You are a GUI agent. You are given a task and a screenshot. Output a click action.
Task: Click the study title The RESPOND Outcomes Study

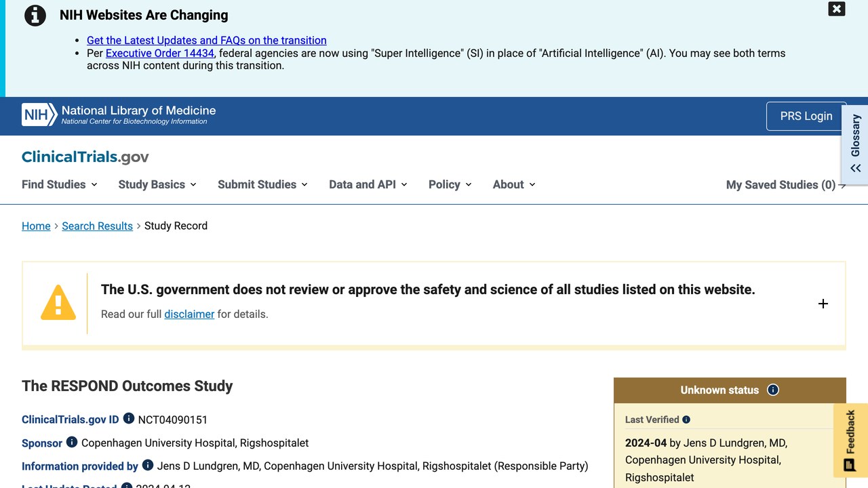(127, 386)
